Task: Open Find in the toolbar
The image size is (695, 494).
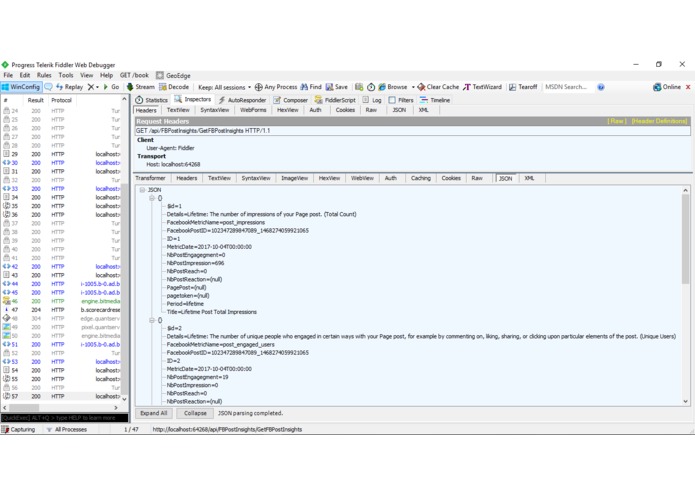Action: [x=311, y=87]
